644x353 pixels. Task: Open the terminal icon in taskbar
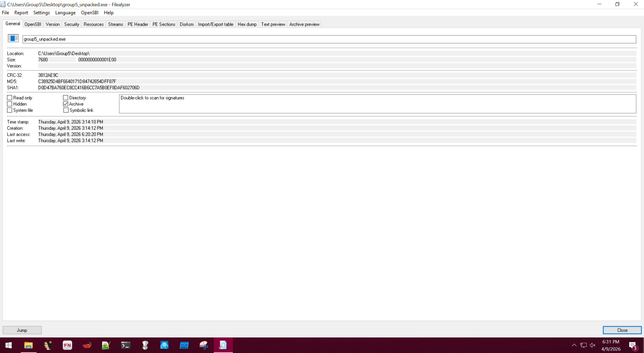(x=126, y=345)
